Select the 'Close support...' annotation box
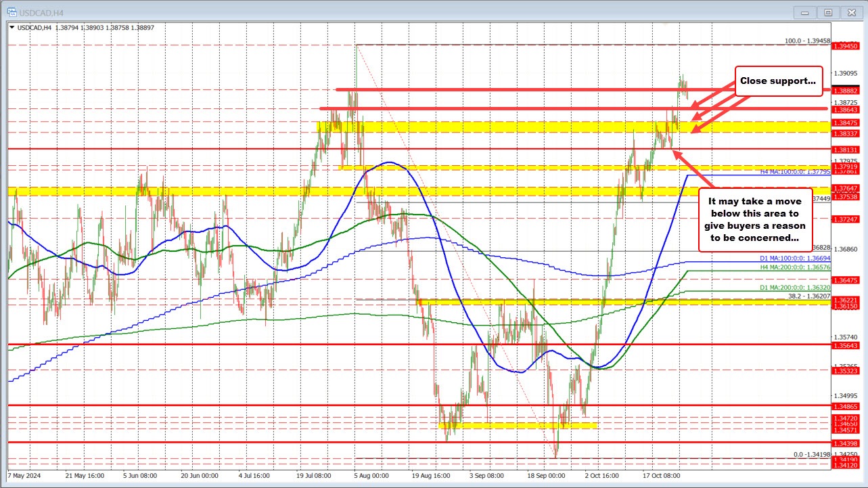This screenshot has width=868, height=488. (777, 81)
